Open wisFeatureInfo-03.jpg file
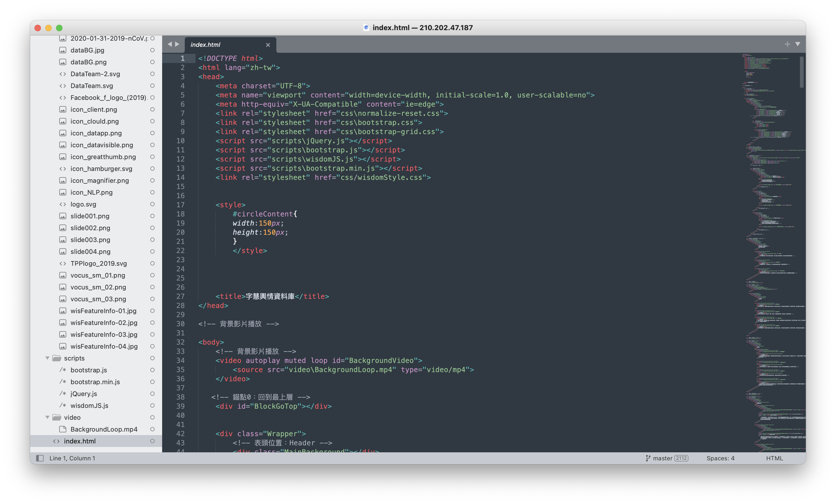Screen dimensions: 836x504 pyautogui.click(x=104, y=334)
